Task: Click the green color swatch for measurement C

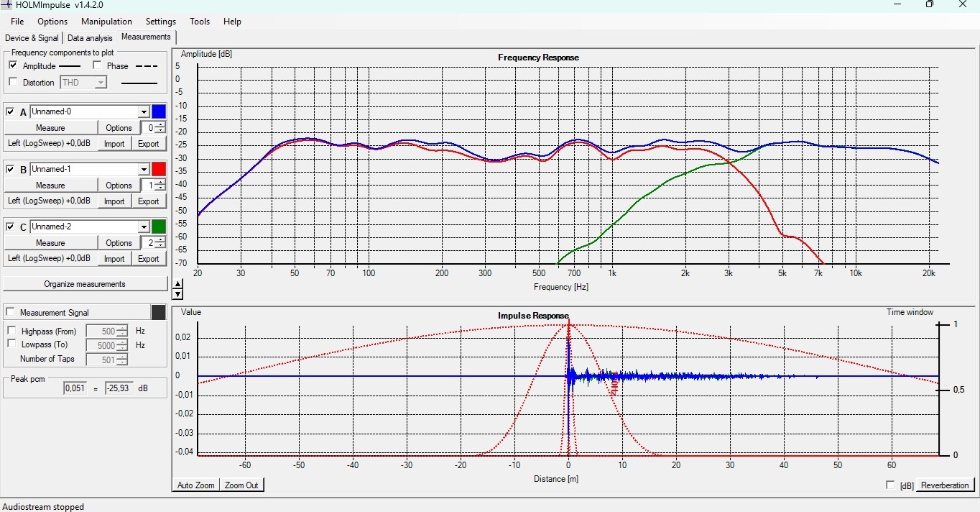Action: pyautogui.click(x=159, y=227)
